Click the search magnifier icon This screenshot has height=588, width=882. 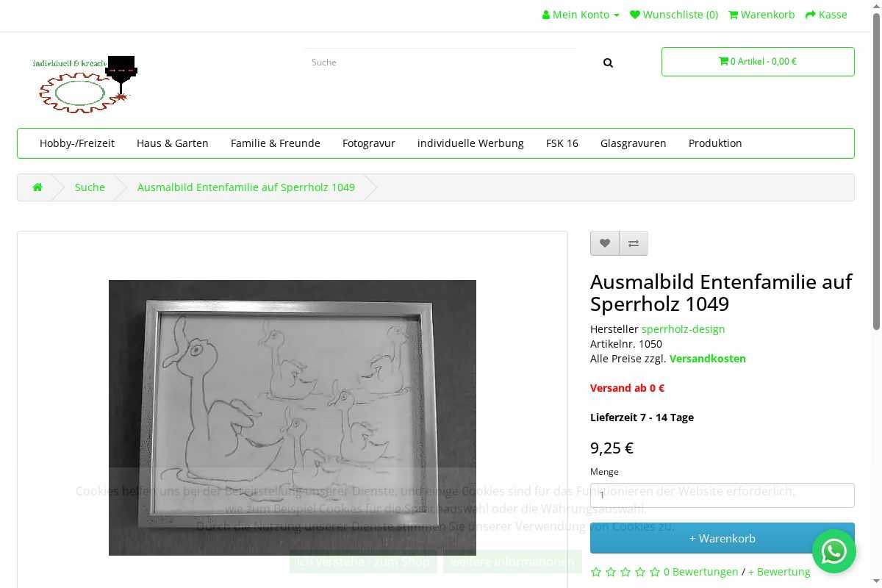[x=608, y=63]
